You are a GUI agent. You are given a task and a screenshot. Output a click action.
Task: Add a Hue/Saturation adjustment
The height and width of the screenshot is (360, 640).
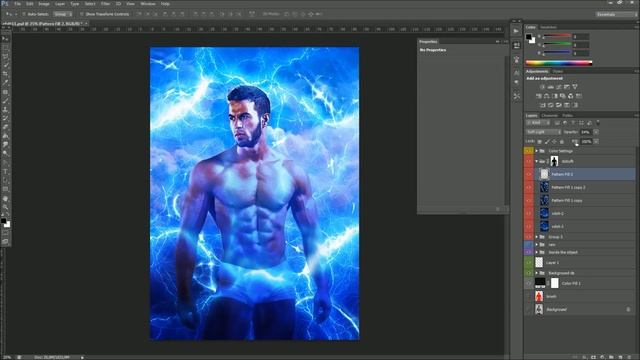click(539, 96)
